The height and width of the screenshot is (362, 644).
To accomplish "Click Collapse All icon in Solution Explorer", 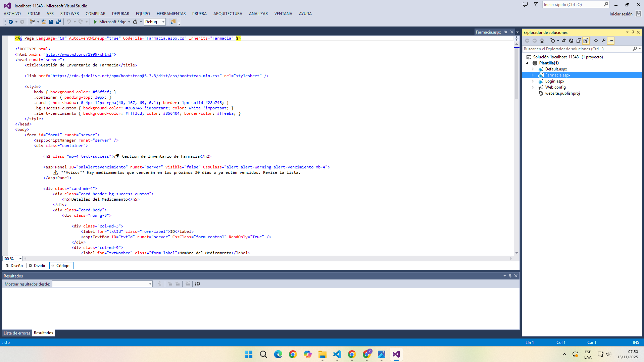I will click(579, 41).
